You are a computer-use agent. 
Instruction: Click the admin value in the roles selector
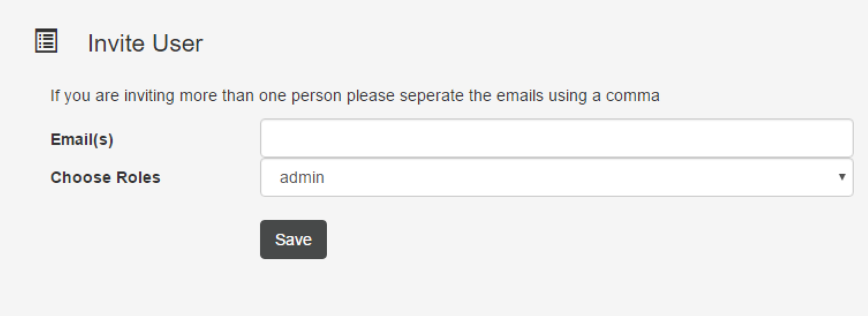(302, 177)
